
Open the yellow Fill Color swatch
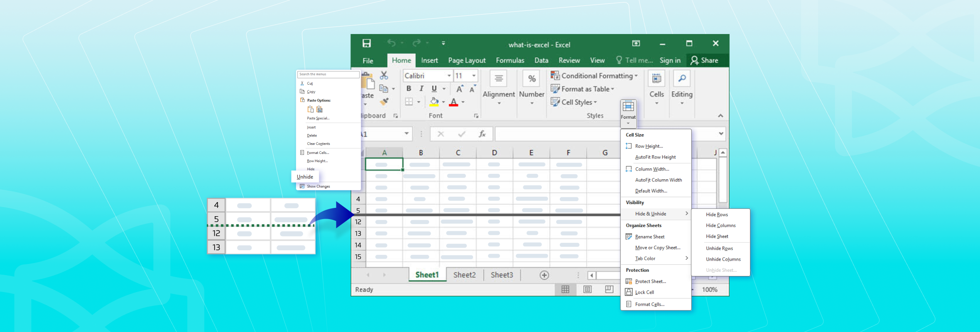(x=434, y=102)
